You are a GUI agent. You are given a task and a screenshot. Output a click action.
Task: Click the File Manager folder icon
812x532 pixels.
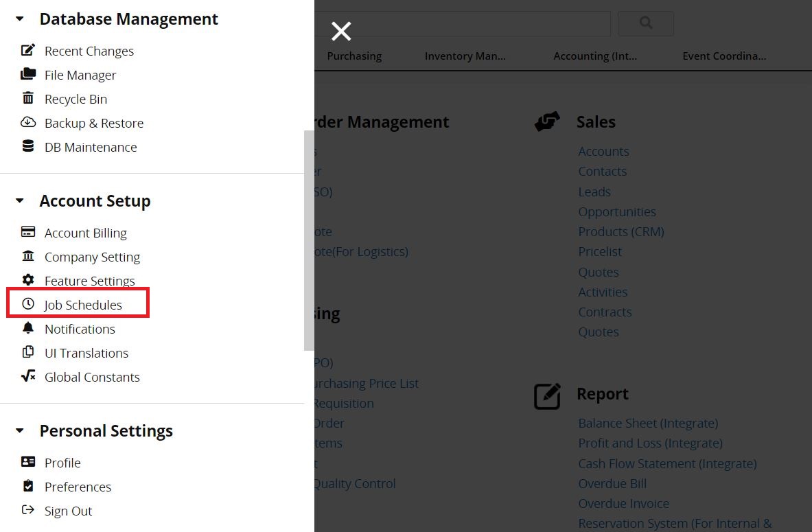[x=28, y=74]
